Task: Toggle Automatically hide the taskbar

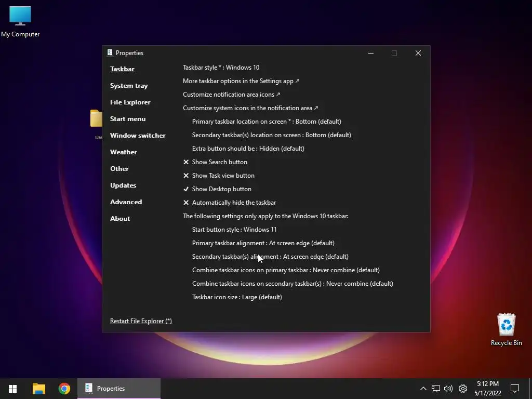Action: (229, 203)
